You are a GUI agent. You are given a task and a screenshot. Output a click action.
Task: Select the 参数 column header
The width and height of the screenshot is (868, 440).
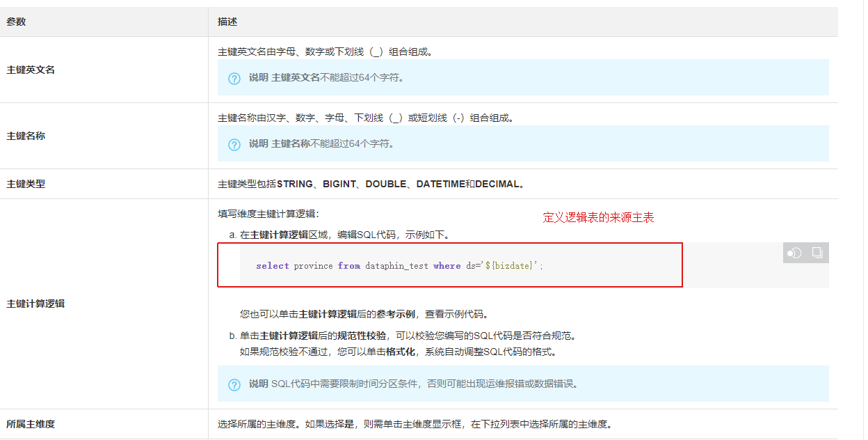[x=15, y=22]
